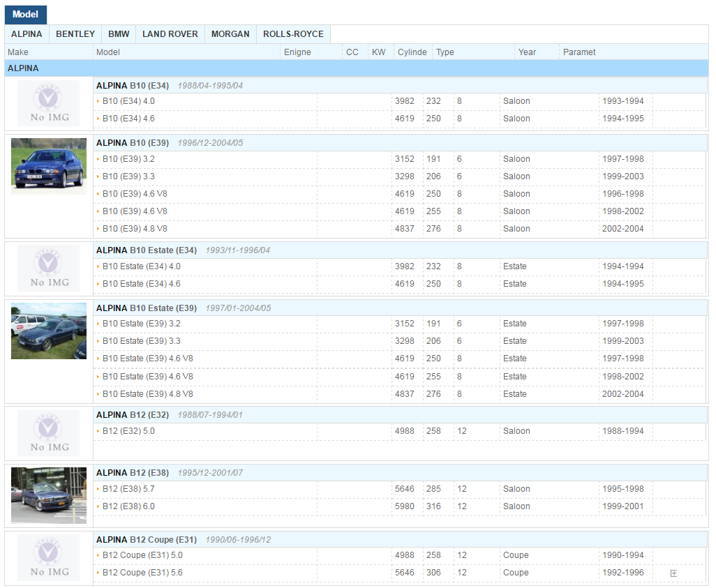This screenshot has height=588, width=716.
Task: Open model link B12 (E38) 6.0
Action: click(x=128, y=506)
